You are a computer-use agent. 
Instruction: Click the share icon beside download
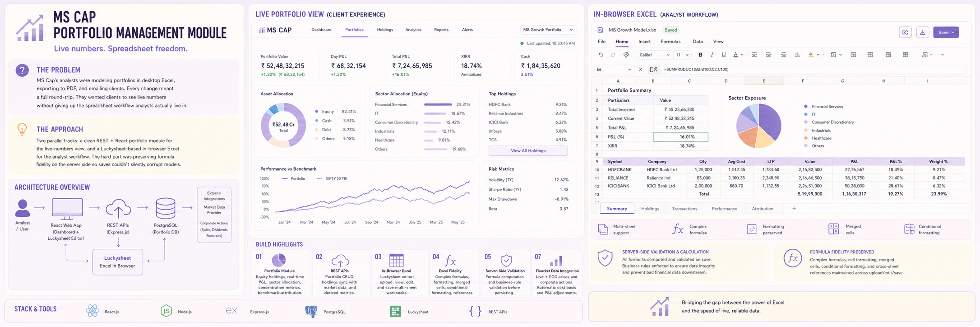pyautogui.click(x=905, y=33)
